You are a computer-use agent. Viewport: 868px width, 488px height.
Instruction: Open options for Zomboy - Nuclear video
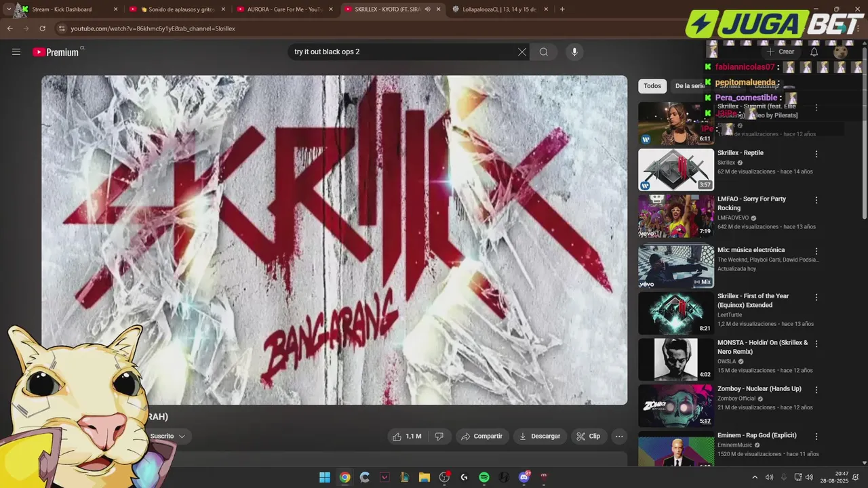tap(816, 390)
